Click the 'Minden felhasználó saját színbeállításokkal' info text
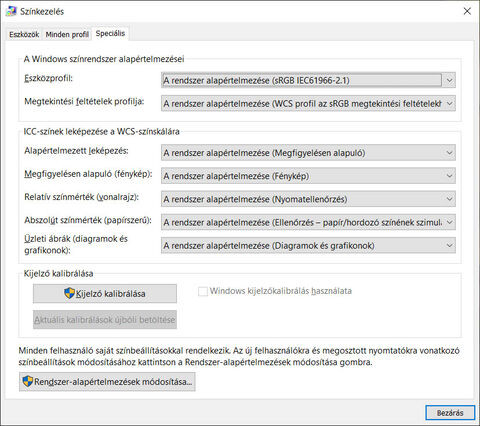480x426 pixels. (x=239, y=356)
